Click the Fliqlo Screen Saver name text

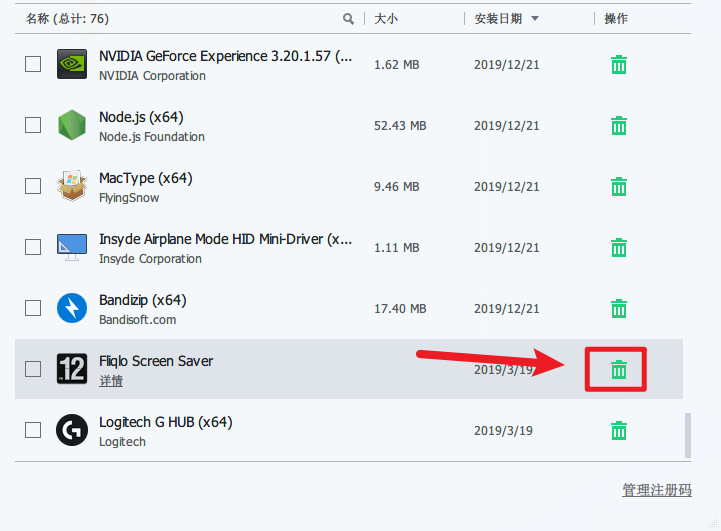coord(156,361)
